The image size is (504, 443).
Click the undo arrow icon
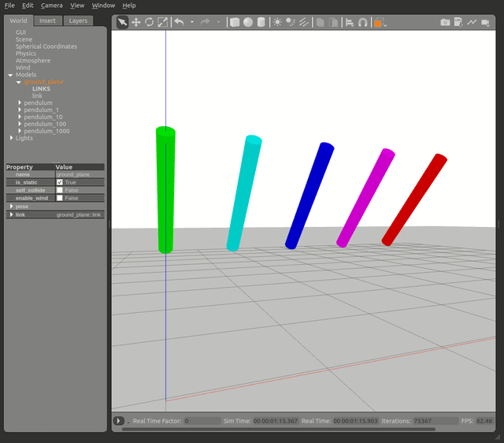pyautogui.click(x=179, y=22)
